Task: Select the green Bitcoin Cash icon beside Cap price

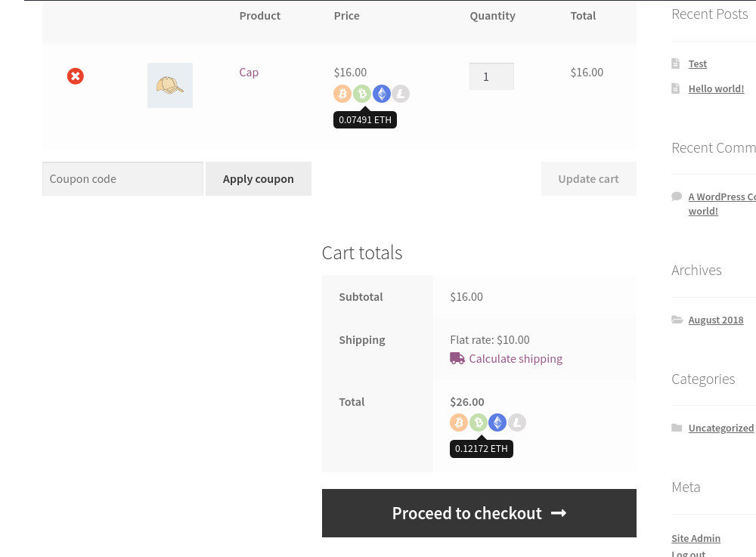Action: [x=362, y=94]
